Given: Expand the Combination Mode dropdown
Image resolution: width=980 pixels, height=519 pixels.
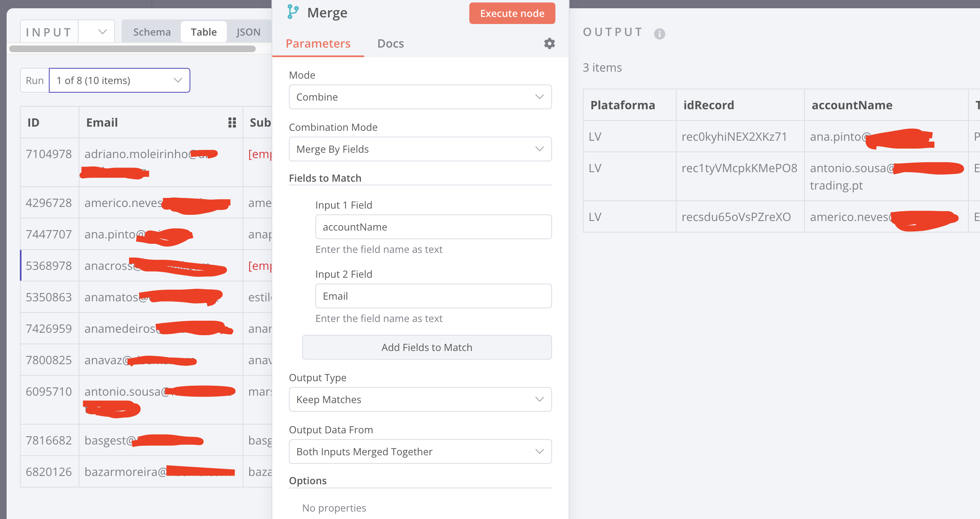Looking at the screenshot, I should pyautogui.click(x=420, y=149).
